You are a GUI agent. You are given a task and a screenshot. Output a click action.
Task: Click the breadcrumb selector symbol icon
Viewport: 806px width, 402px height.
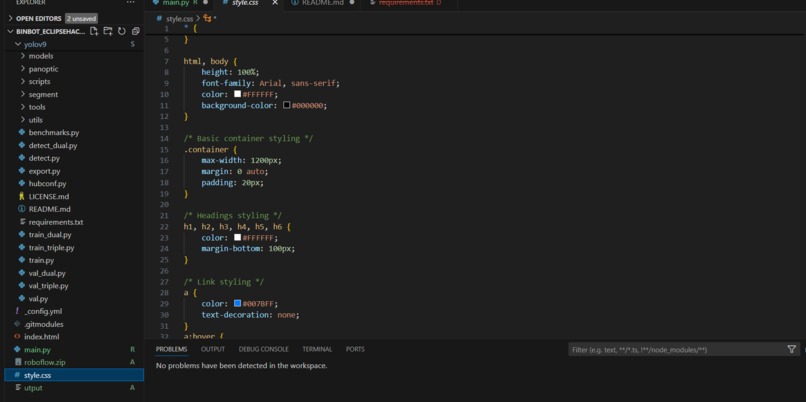click(x=208, y=19)
